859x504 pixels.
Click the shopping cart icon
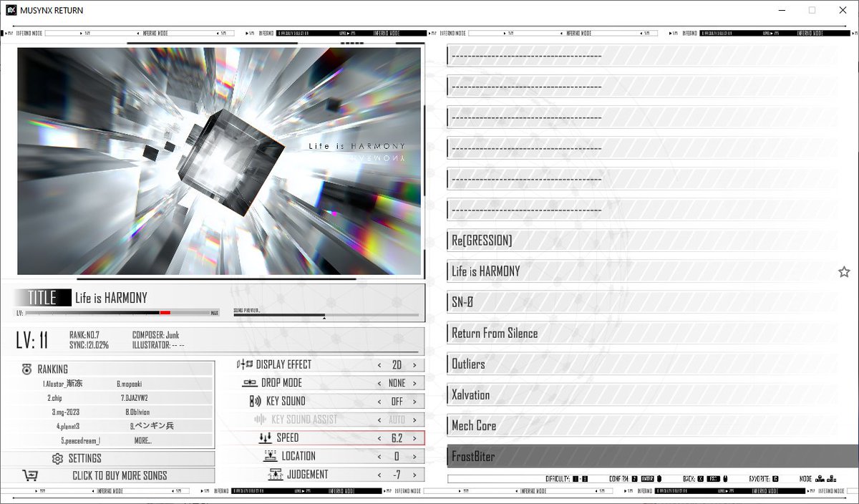pyautogui.click(x=30, y=475)
